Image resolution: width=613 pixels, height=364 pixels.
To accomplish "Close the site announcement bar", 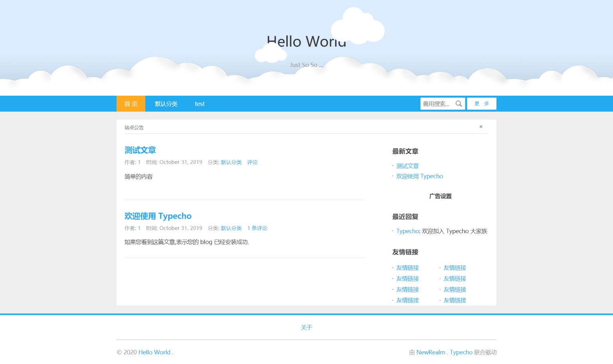I will point(481,127).
